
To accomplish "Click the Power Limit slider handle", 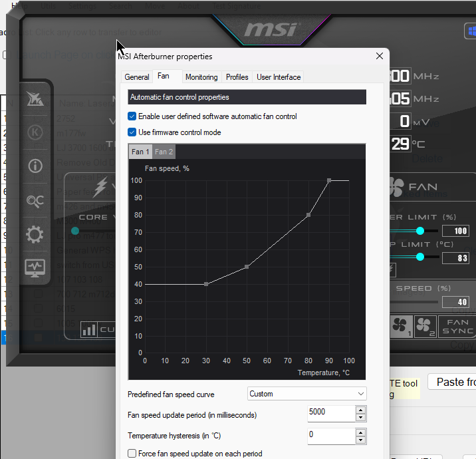I will click(x=420, y=231).
